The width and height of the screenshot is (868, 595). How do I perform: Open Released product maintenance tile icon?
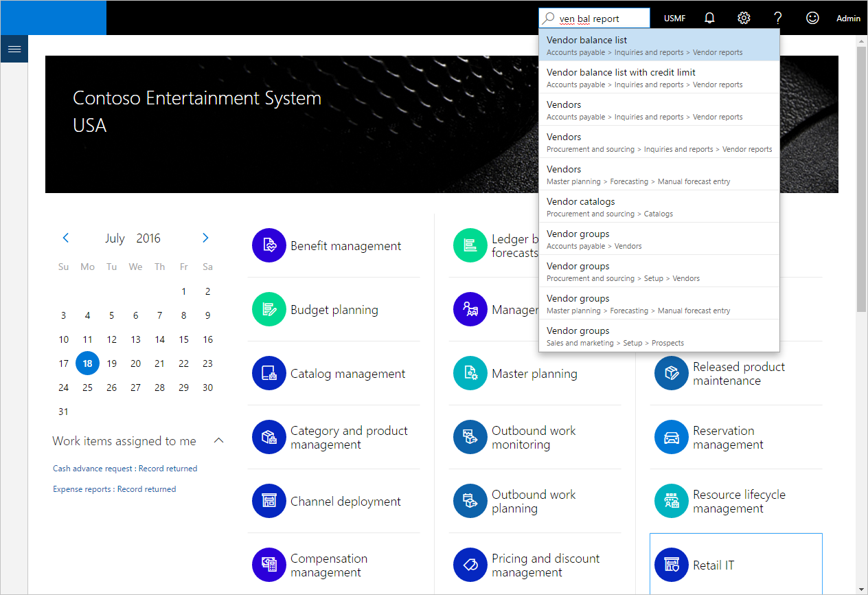(x=672, y=373)
